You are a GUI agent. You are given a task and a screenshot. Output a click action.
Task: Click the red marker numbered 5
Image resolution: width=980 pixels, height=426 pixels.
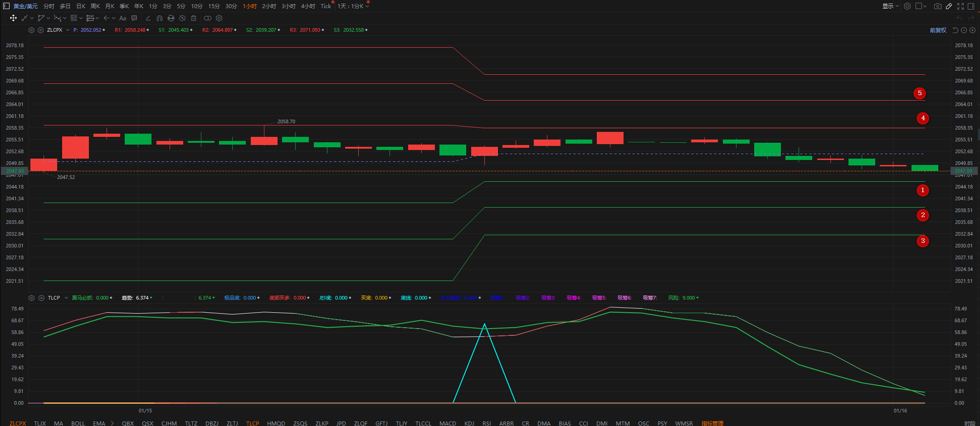920,93
